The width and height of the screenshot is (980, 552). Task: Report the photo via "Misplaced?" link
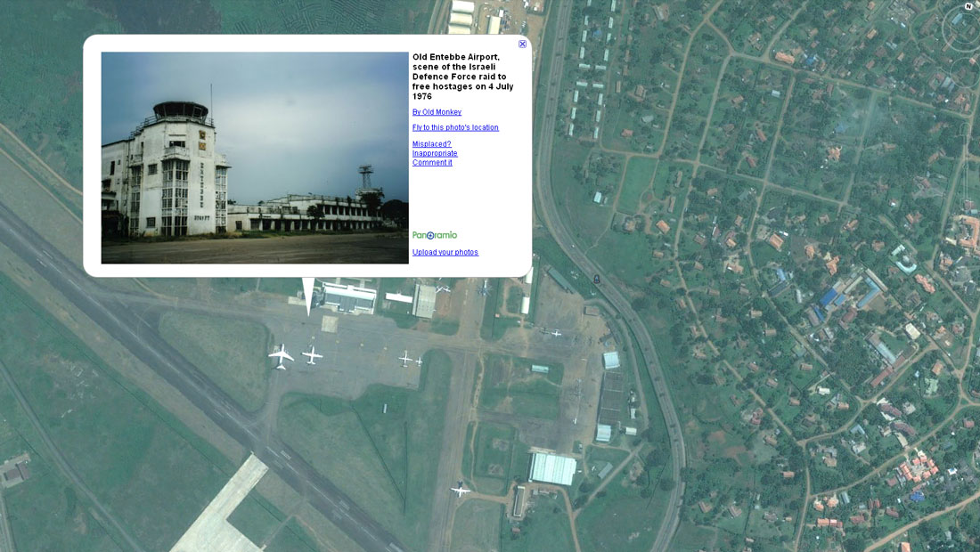tap(432, 143)
